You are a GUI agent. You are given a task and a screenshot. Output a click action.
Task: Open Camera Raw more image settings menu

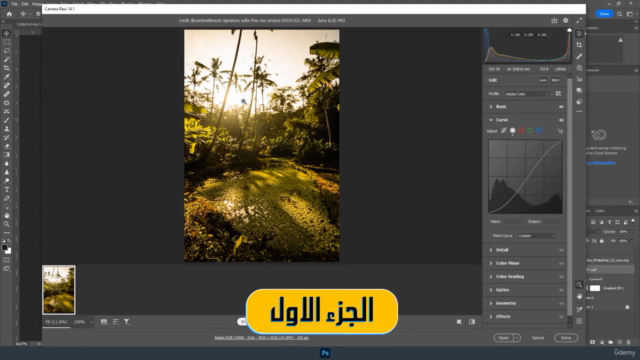tap(579, 111)
